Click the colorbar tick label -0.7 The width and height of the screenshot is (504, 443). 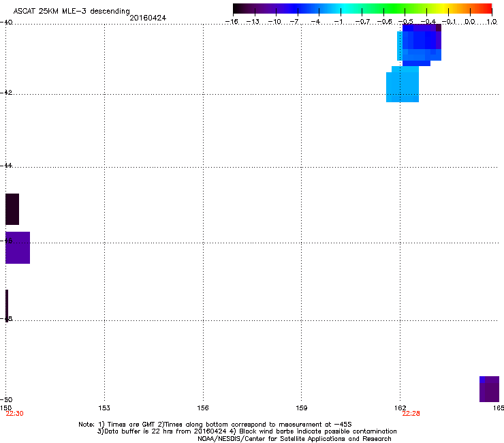coord(362,22)
